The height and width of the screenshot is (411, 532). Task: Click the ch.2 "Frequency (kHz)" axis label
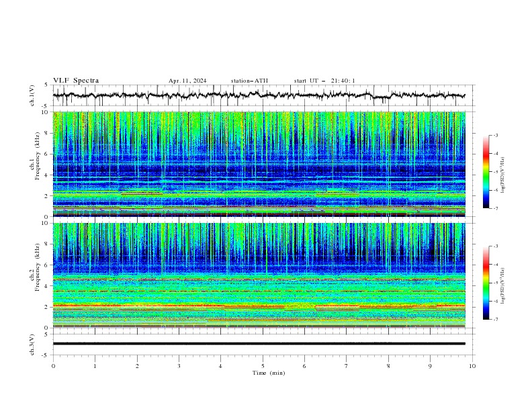point(38,267)
